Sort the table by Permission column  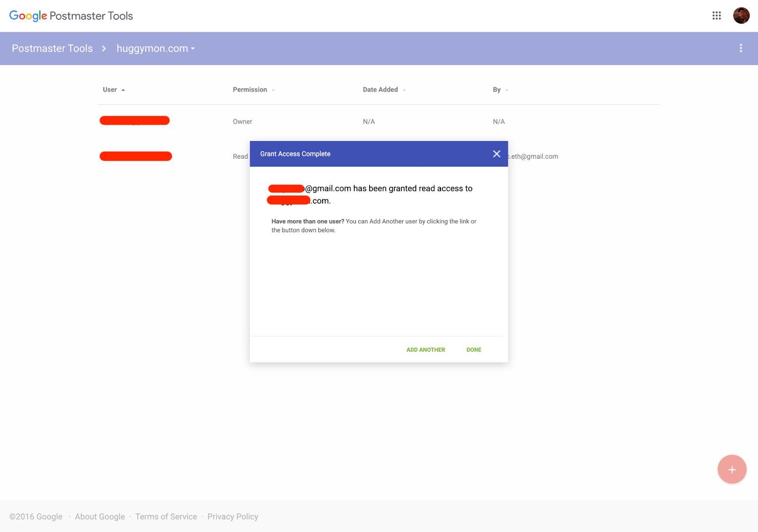click(x=254, y=90)
